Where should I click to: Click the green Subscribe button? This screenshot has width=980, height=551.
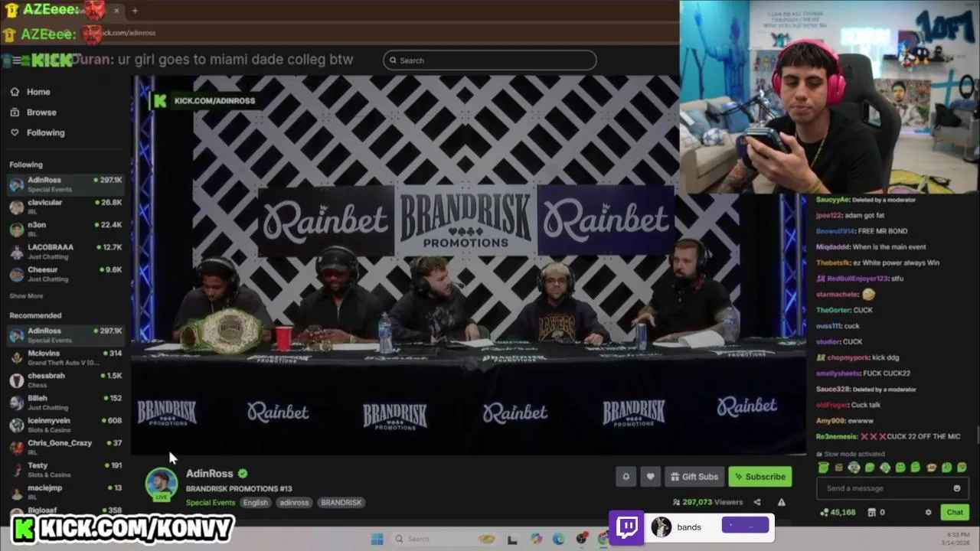point(759,477)
